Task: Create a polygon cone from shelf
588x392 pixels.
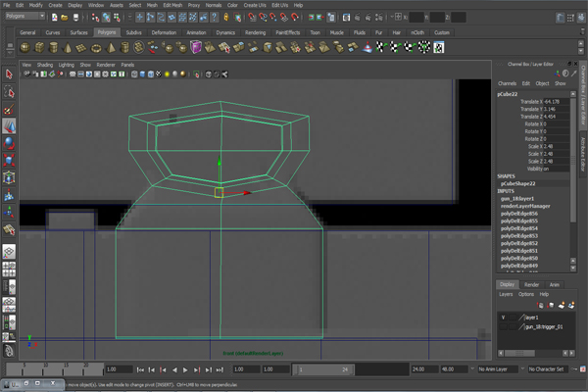Action: click(68, 47)
